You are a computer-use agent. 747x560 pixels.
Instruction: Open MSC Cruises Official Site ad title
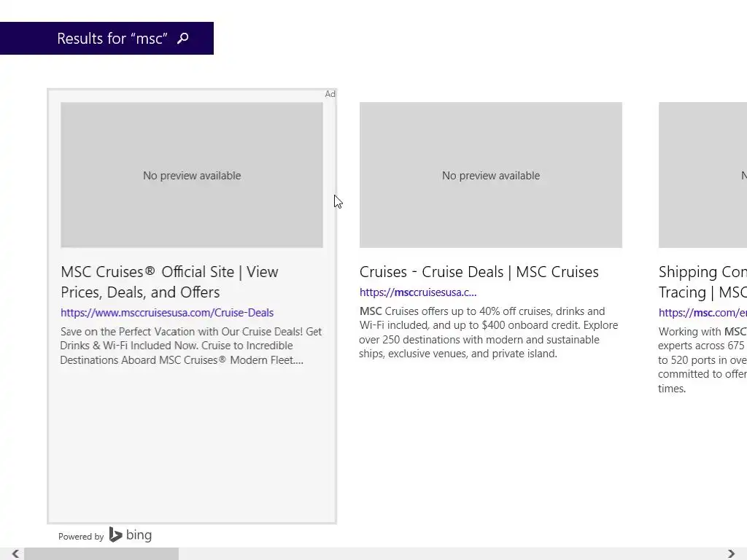[x=169, y=282]
